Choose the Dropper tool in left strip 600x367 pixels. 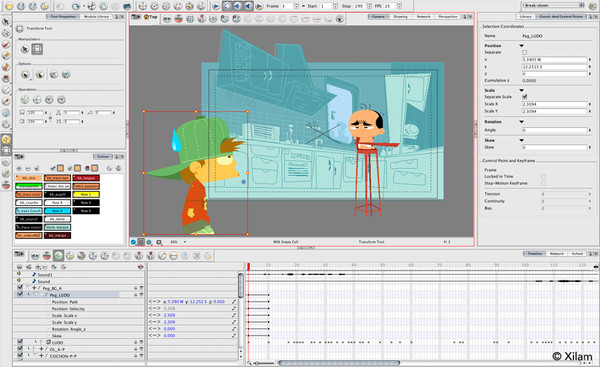click(x=6, y=101)
